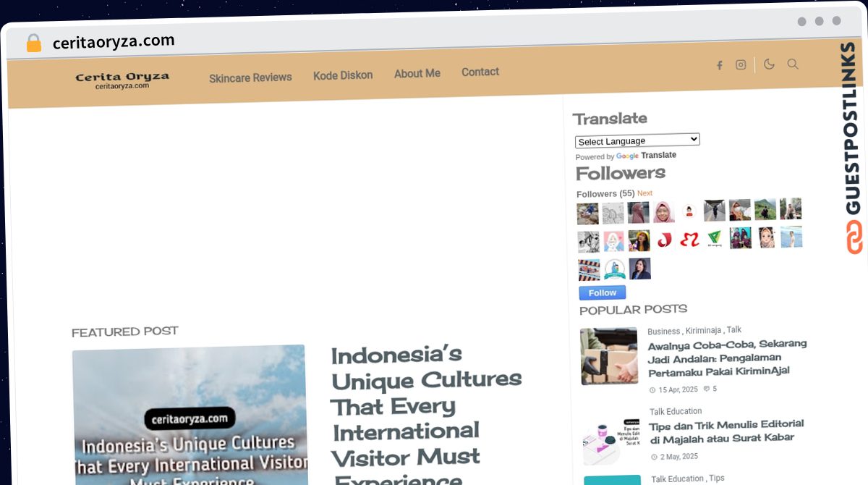The width and height of the screenshot is (868, 485).
Task: Click the tiny cartoon character circle avatar
Action: tap(689, 211)
